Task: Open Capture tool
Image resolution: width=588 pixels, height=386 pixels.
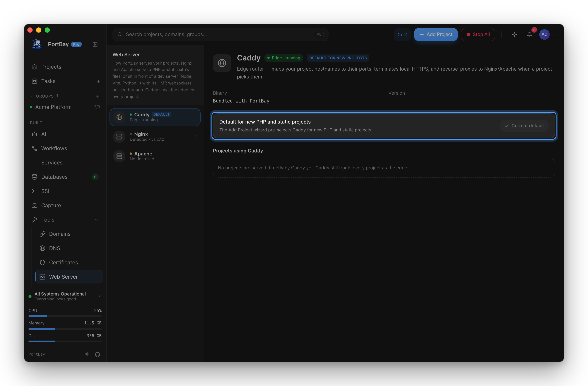Action: click(65, 205)
